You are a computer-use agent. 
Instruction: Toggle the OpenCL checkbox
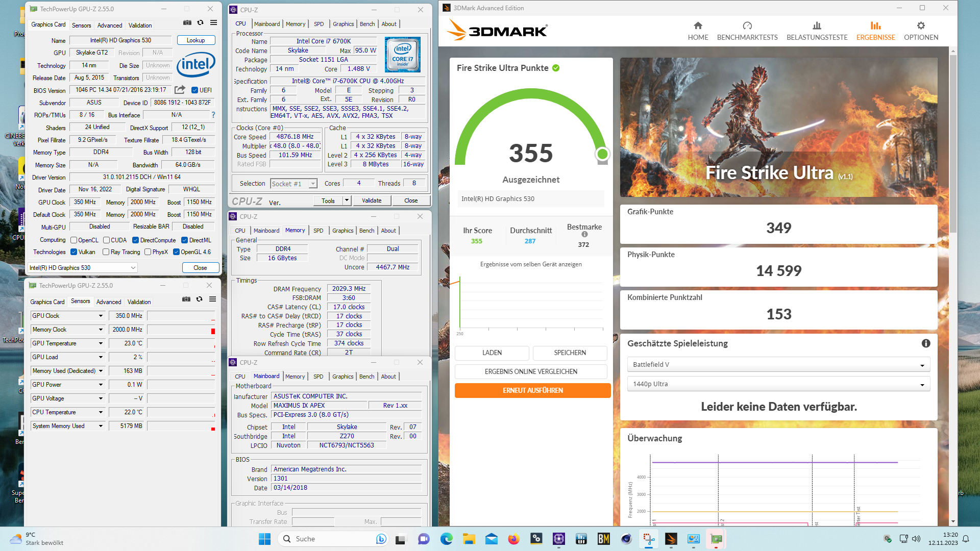[73, 240]
